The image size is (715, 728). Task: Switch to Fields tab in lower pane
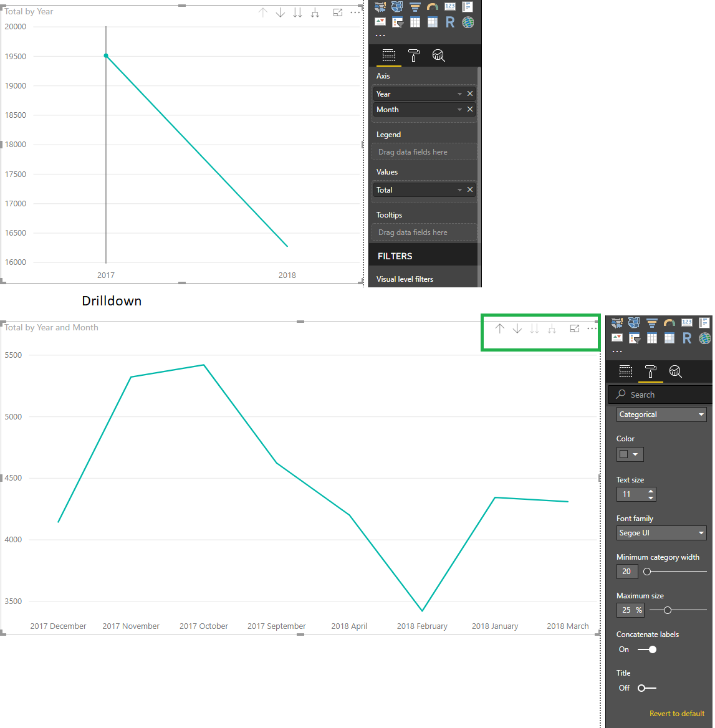pos(625,371)
